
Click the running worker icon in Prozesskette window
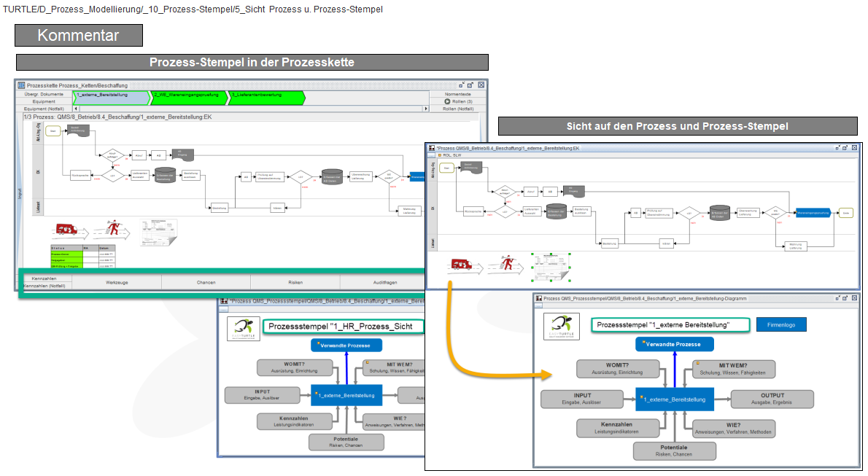coord(113,228)
